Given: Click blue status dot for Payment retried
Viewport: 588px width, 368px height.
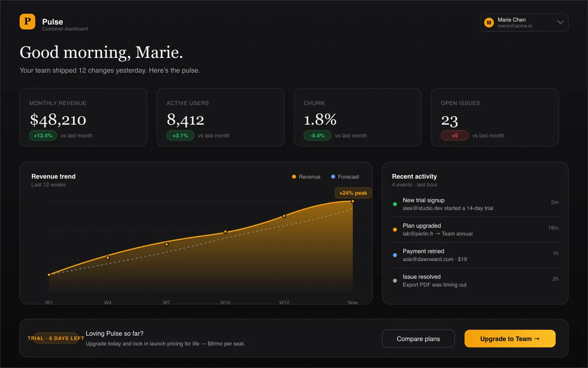Looking at the screenshot, I should click(395, 255).
